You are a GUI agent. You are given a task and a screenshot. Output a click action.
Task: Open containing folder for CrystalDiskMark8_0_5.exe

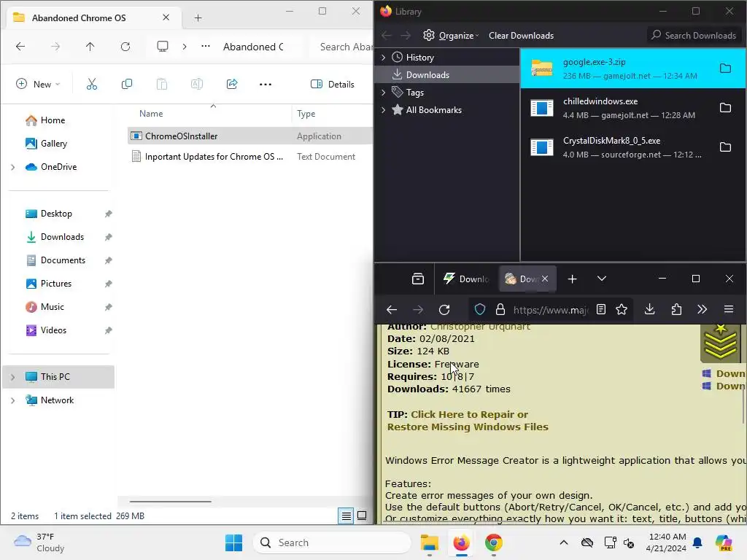click(x=725, y=147)
